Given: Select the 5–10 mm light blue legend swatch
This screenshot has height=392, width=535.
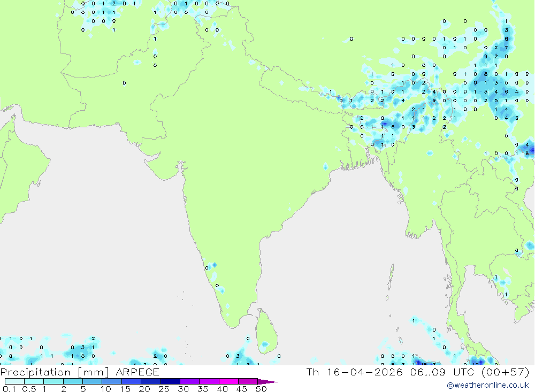Looking at the screenshot, I should (x=93, y=381).
